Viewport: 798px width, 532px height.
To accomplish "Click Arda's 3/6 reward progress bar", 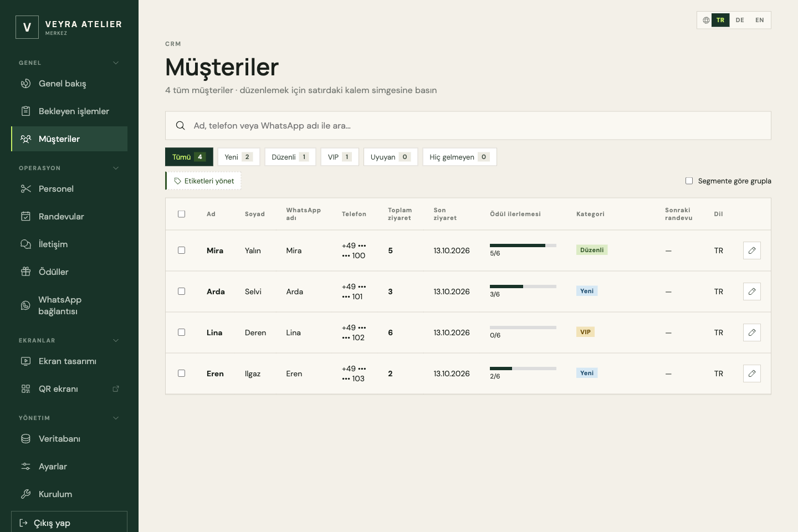I will tap(523, 287).
